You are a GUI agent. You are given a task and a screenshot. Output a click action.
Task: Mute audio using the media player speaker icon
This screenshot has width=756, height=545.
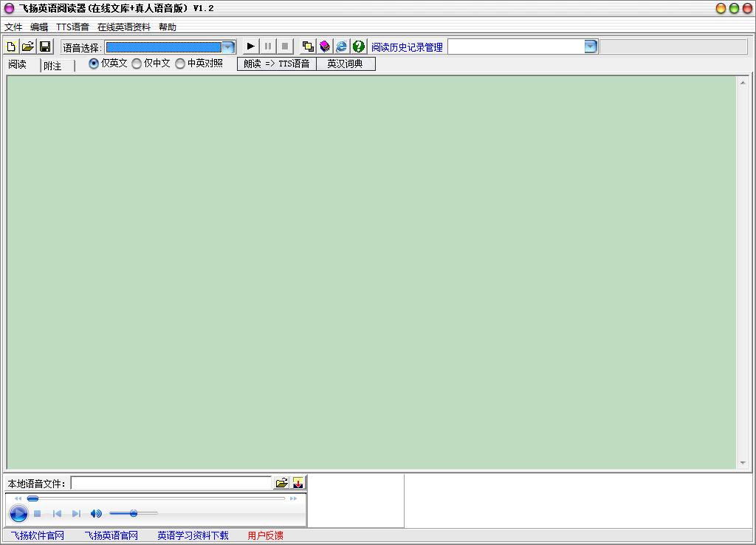(x=96, y=513)
